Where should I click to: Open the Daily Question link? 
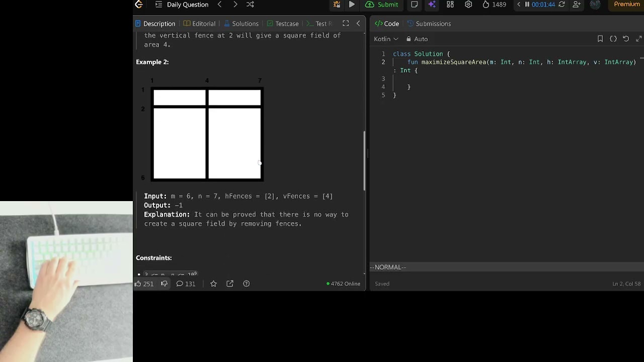[188, 5]
